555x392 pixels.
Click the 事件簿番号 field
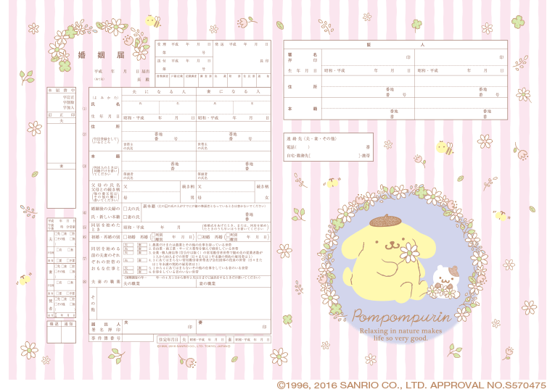(138, 338)
